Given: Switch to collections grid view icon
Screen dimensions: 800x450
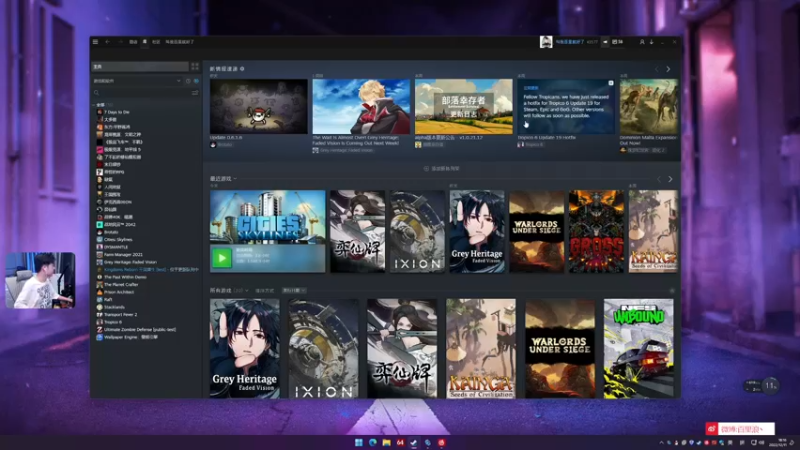Looking at the screenshot, I should (195, 66).
